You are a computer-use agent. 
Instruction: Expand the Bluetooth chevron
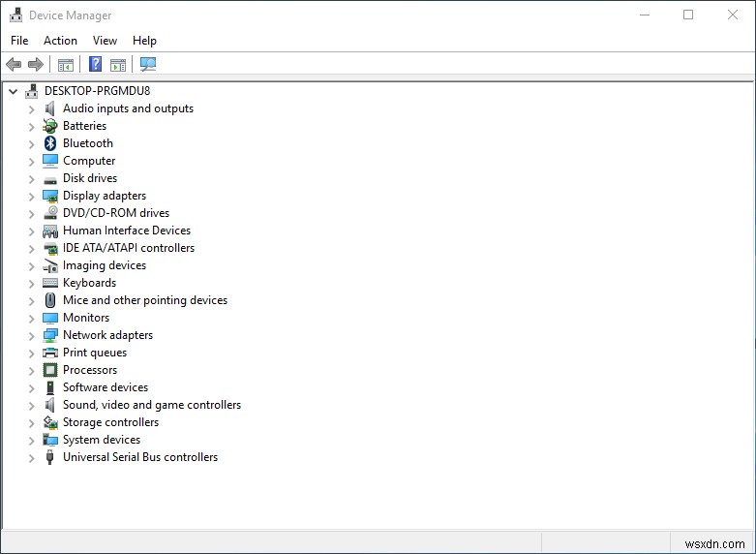(31, 144)
